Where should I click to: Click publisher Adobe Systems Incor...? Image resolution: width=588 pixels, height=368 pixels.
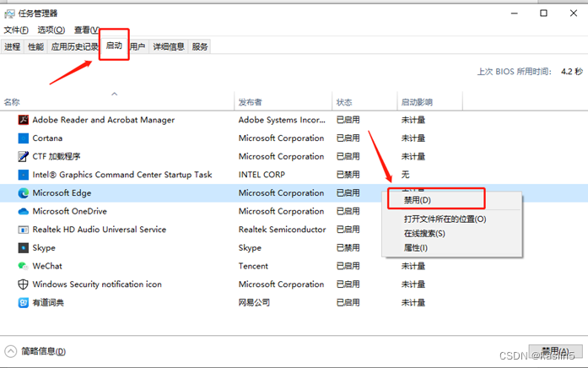(x=282, y=120)
